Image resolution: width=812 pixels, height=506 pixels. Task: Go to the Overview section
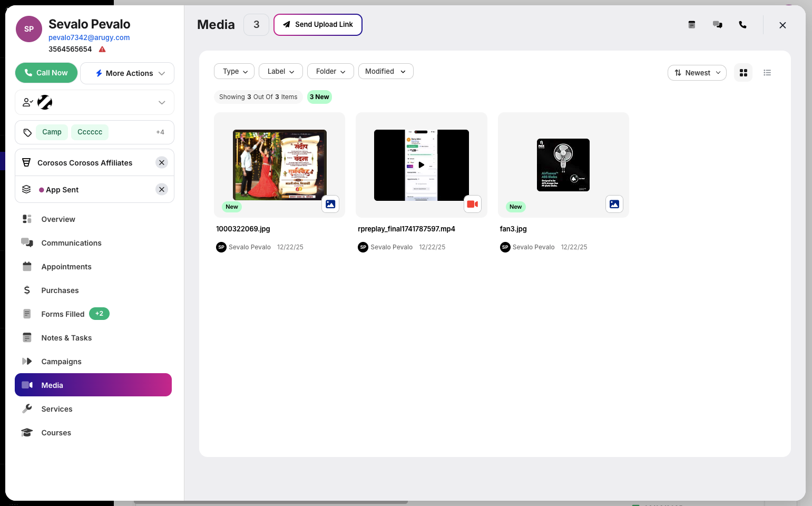coord(93,219)
